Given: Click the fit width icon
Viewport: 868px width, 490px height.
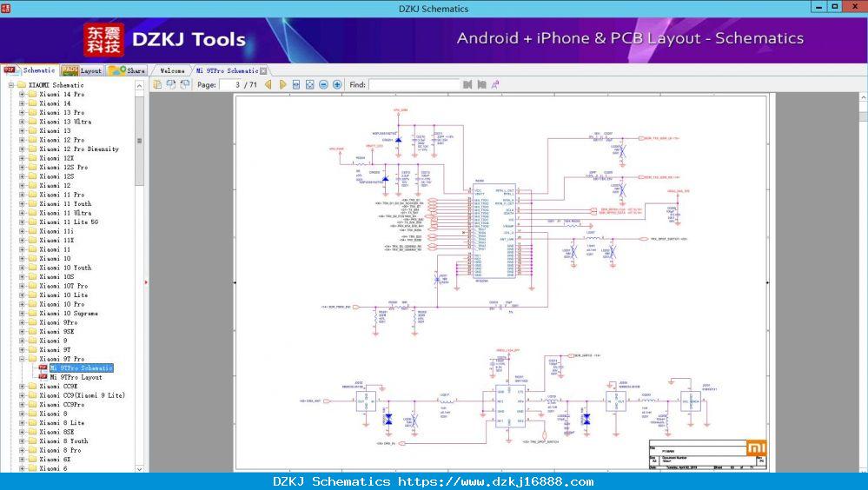Looking at the screenshot, I should pyautogui.click(x=296, y=85).
